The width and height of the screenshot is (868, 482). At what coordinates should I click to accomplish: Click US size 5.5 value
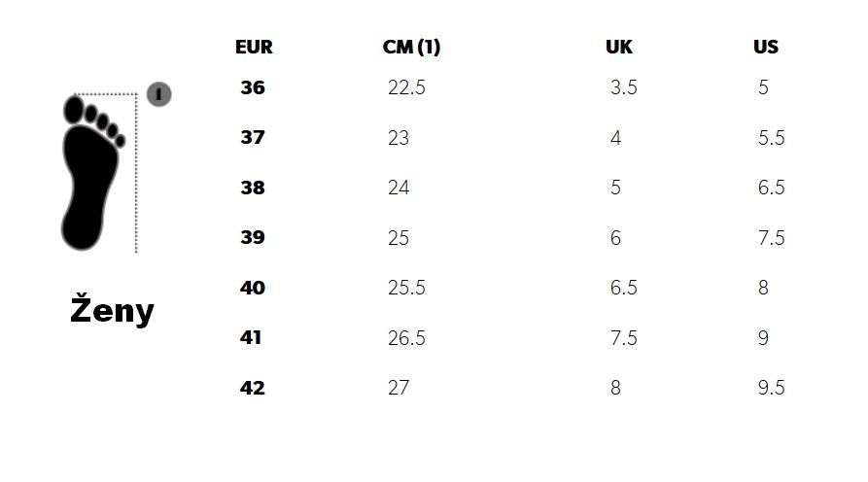[x=771, y=138]
